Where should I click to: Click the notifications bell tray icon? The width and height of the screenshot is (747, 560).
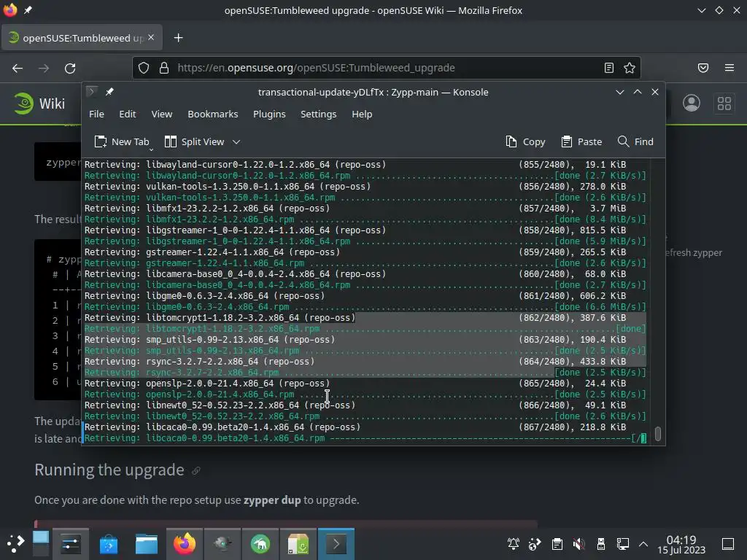coord(513,544)
